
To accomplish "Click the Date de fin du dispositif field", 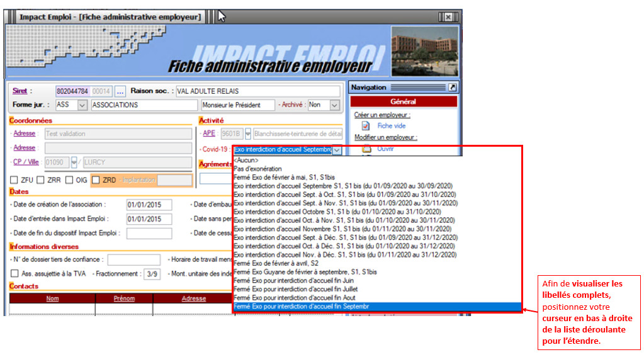I will (x=149, y=234).
